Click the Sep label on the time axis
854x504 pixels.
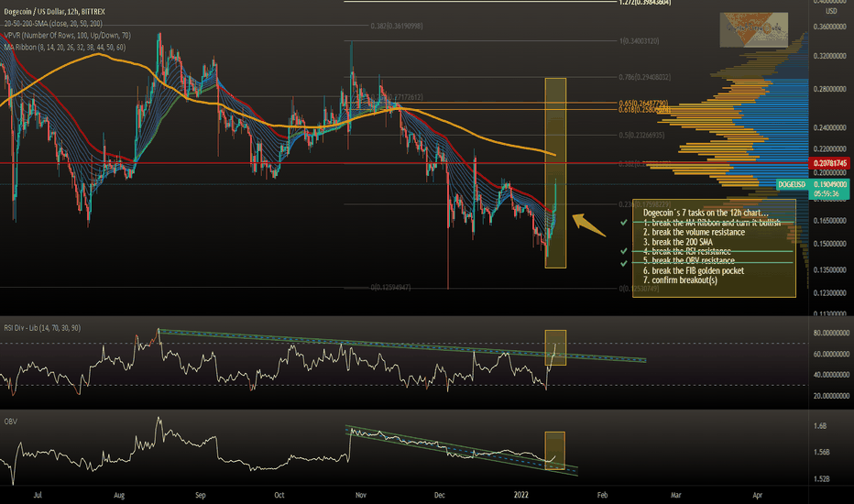(x=201, y=495)
